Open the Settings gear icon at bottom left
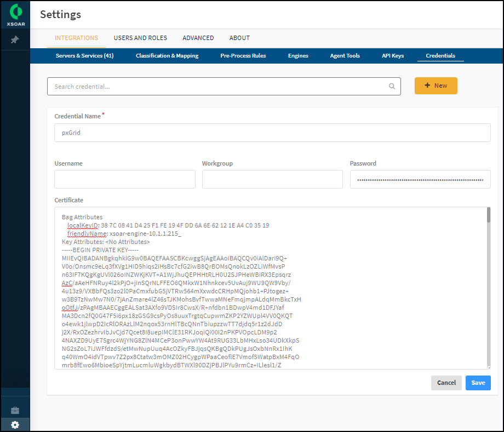 (15, 425)
